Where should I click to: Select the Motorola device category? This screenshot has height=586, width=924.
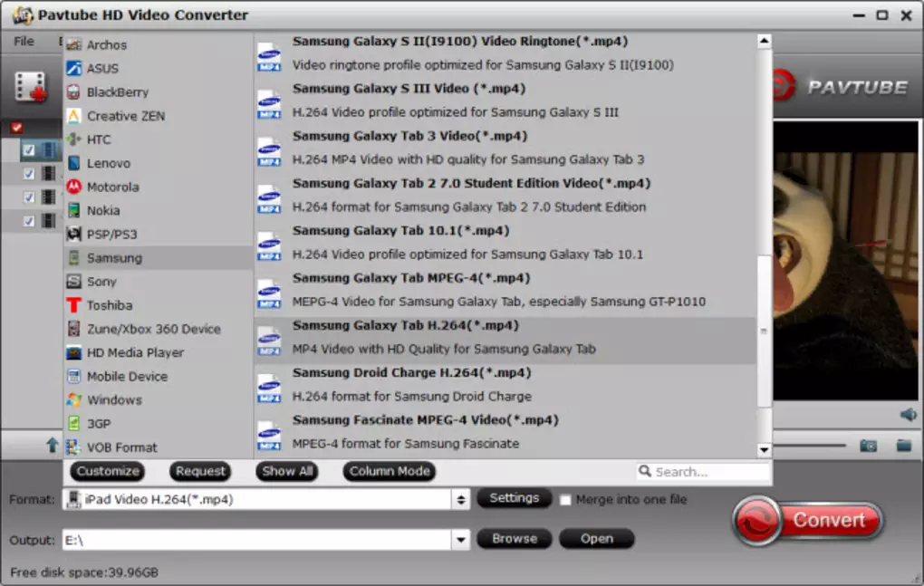[112, 187]
